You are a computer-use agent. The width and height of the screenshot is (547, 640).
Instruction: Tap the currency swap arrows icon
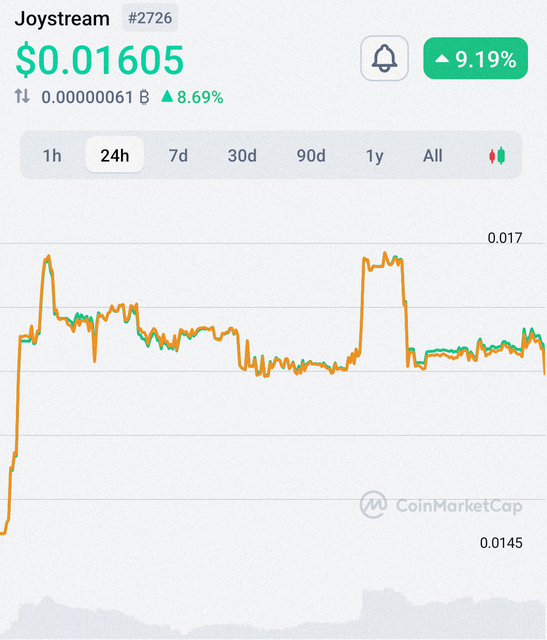(22, 97)
